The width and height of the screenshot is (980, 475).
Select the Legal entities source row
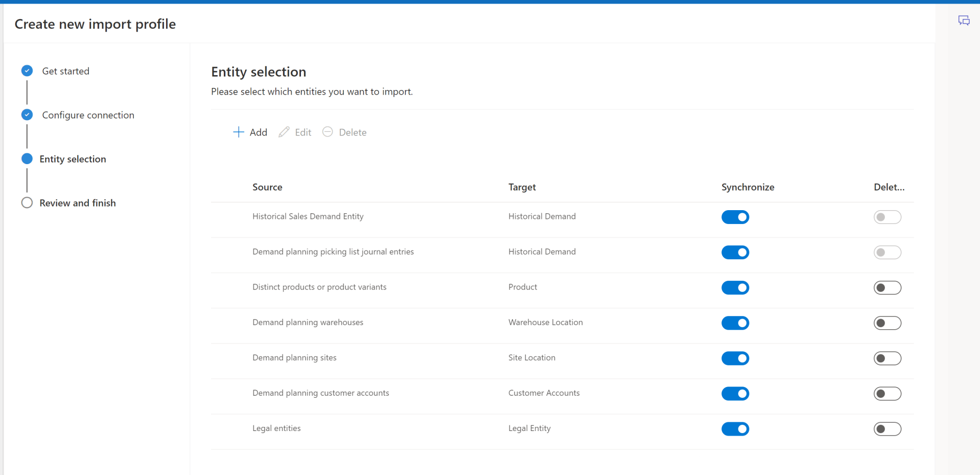tap(276, 428)
